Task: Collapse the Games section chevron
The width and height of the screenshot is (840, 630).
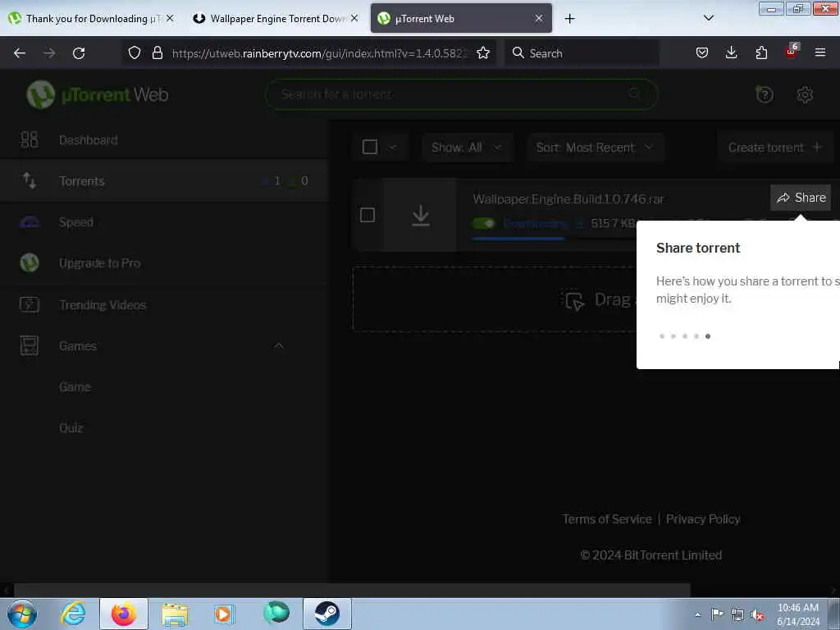Action: coord(279,346)
